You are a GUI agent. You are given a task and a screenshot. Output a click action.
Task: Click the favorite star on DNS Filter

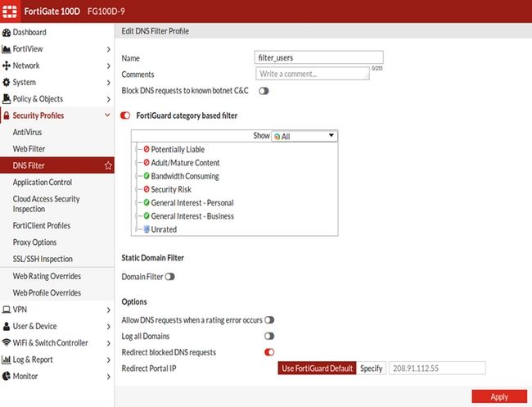click(108, 165)
